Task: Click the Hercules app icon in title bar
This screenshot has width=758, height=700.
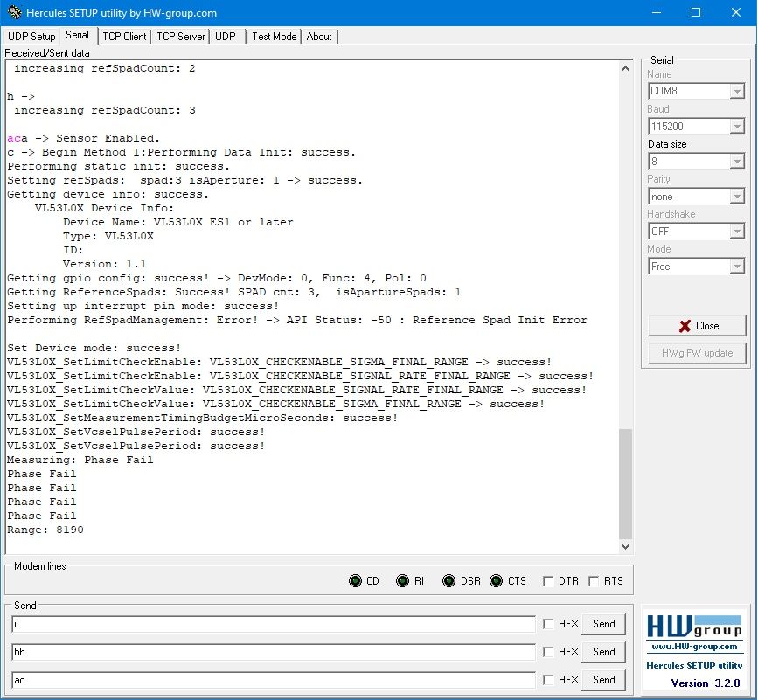Action: (x=15, y=12)
